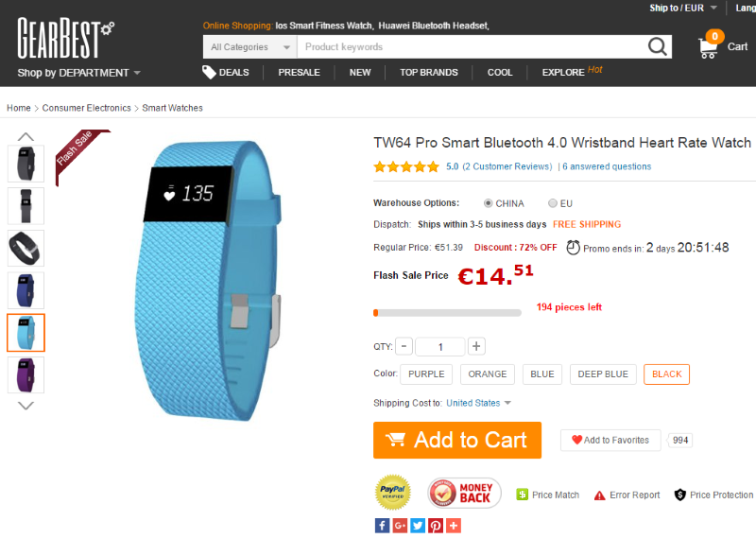Share on Twitter icon
Screen dimensions: 756x556
[x=418, y=526]
